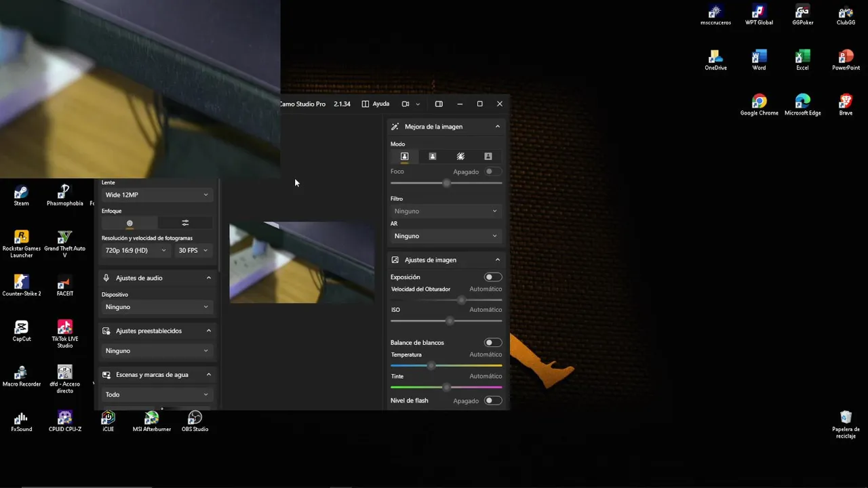Image resolution: width=868 pixels, height=488 pixels.
Task: Open Counter-Strike 2 shortcut
Action: point(22,286)
